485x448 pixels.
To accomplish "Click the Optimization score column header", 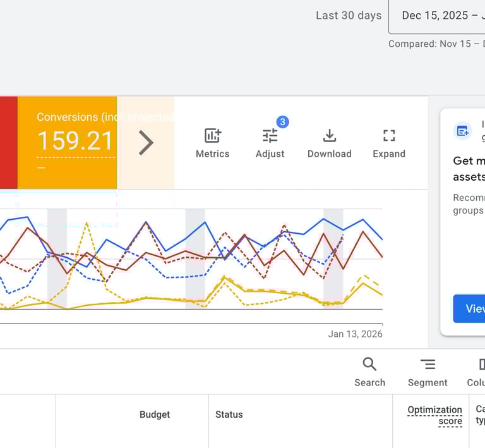I will 434,415.
